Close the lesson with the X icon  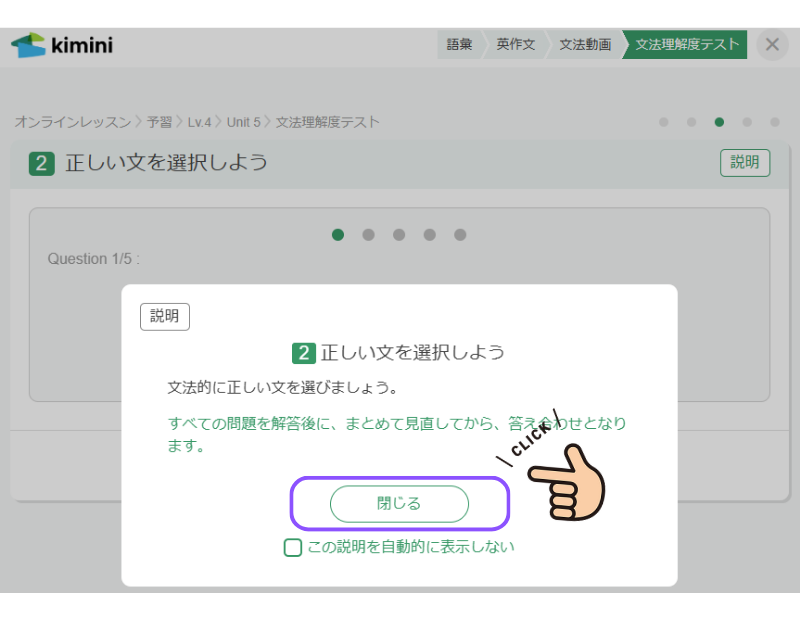point(771,45)
